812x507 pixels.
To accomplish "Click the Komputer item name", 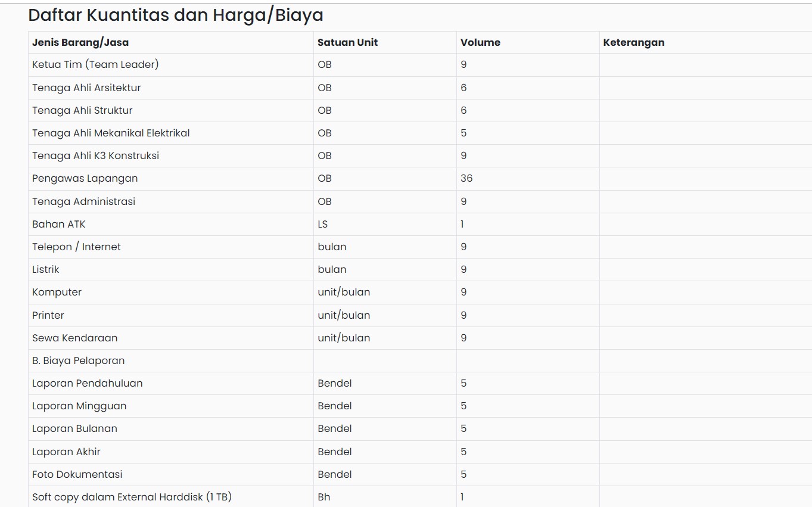I will click(x=57, y=292).
